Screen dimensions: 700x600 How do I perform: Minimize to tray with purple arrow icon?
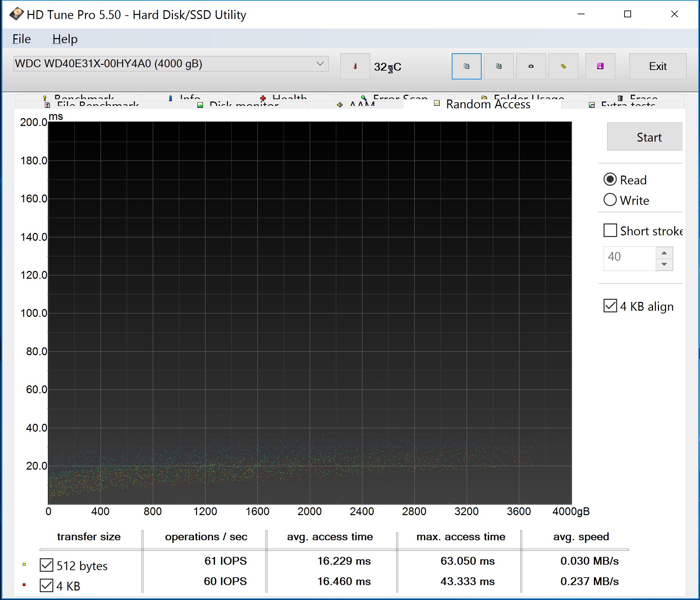pos(600,66)
